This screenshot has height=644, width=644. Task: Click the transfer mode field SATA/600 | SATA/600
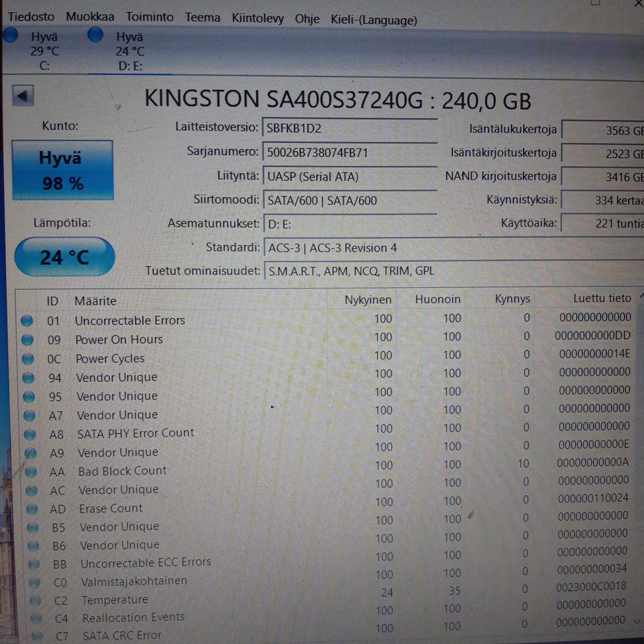pyautogui.click(x=350, y=200)
